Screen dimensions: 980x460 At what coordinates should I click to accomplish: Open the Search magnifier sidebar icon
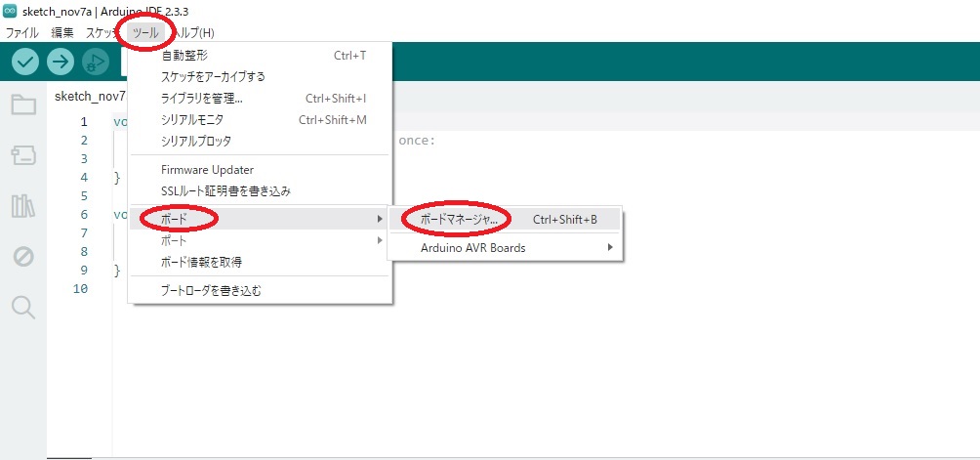pyautogui.click(x=23, y=308)
